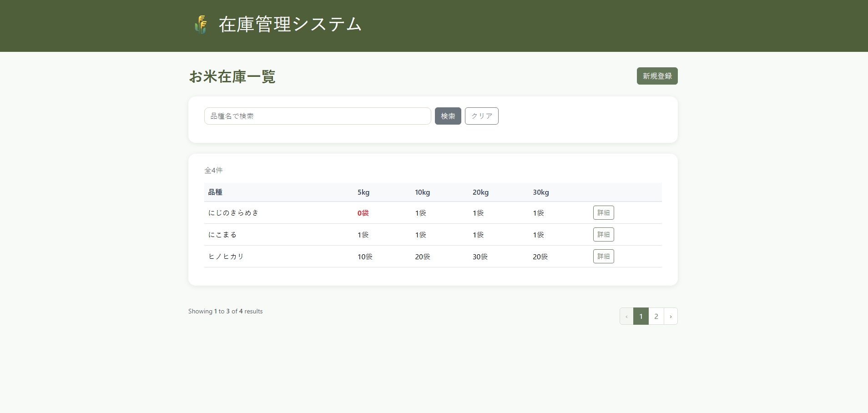Select the にこまる variety name
The image size is (868, 413).
[x=222, y=235]
